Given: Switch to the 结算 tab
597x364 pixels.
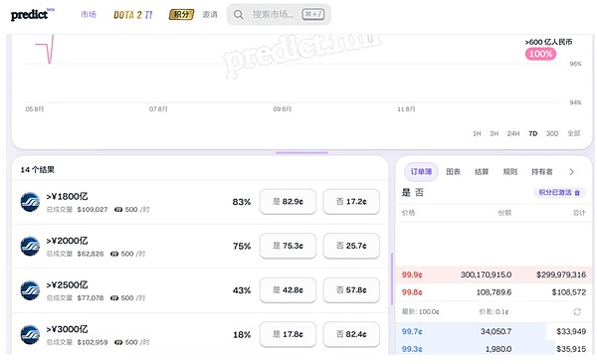Looking at the screenshot, I should click(x=482, y=172).
